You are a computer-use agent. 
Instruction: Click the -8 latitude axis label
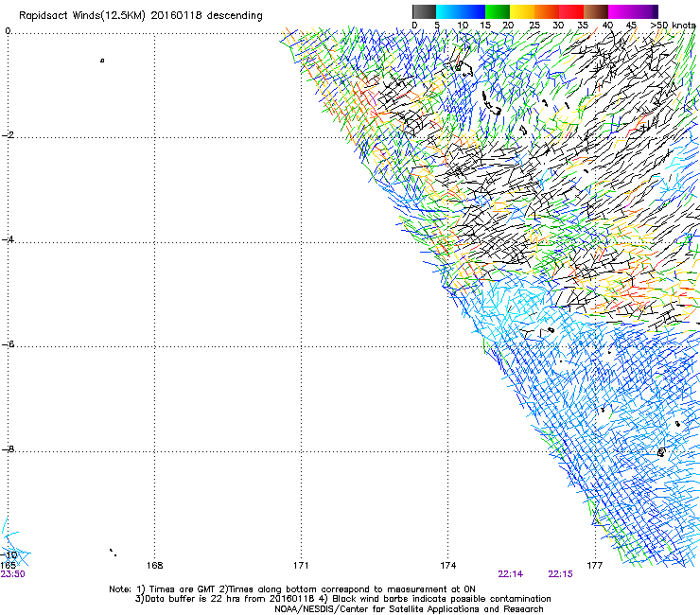(x=8, y=448)
